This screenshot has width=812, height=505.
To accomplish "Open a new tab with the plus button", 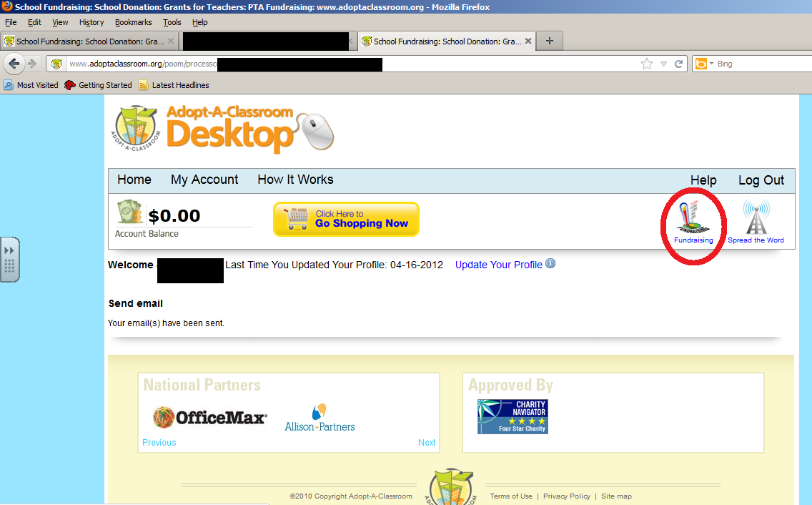I will pos(550,41).
